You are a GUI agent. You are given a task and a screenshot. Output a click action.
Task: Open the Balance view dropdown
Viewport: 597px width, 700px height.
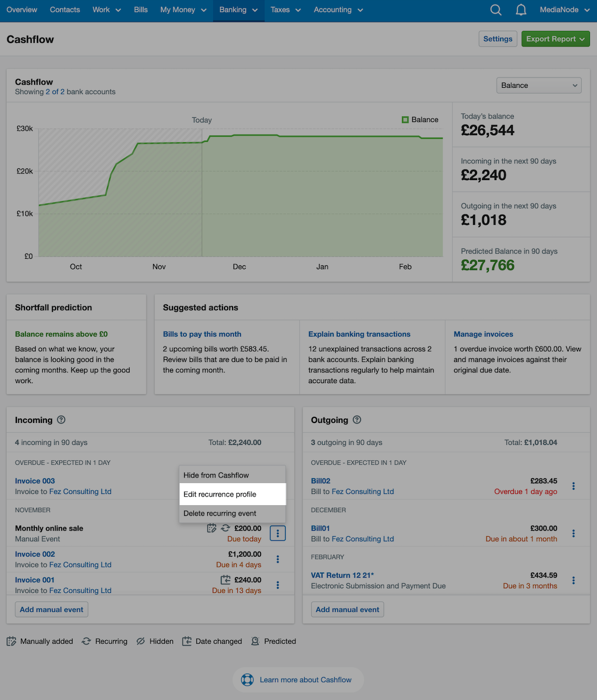[x=539, y=85]
